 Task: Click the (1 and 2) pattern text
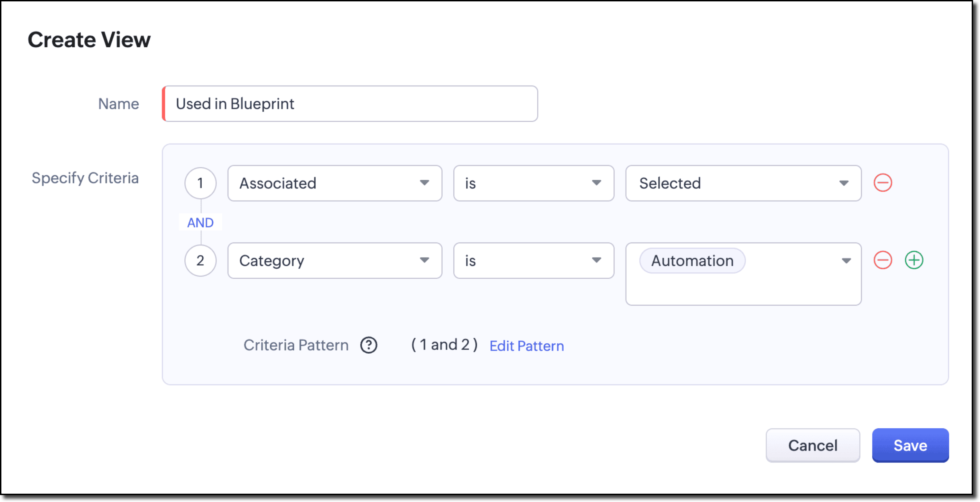coord(444,345)
